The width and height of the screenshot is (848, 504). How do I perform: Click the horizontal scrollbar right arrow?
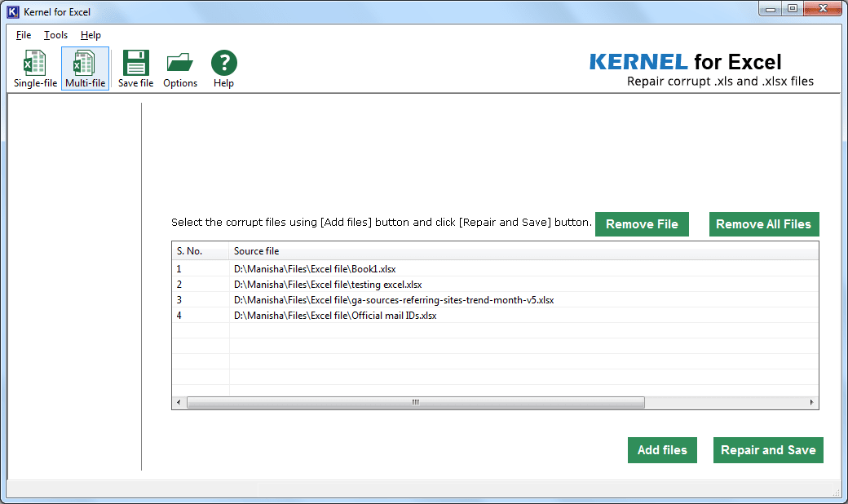point(812,402)
